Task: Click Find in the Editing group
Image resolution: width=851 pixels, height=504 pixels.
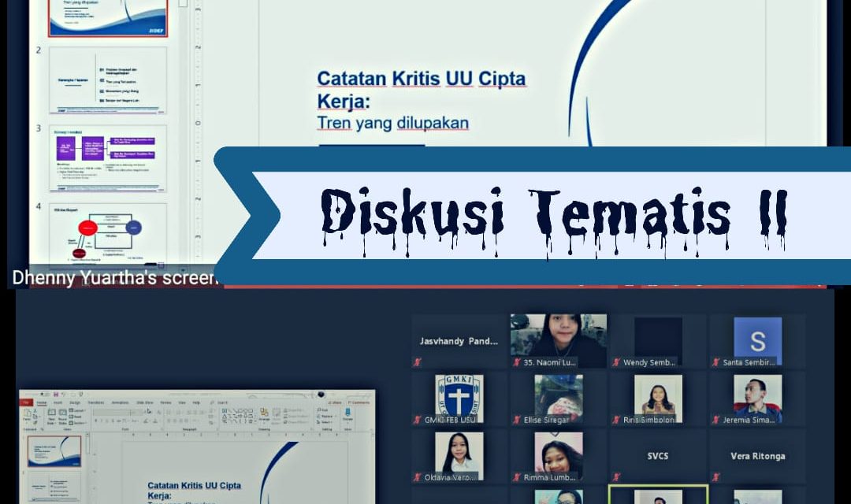Action: [322, 409]
